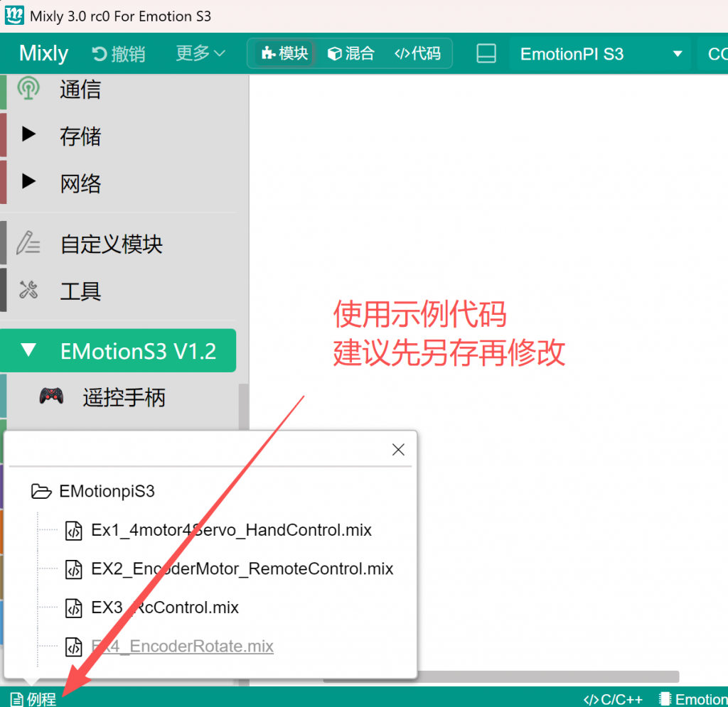Open the EmotionPI S3 board dropdown
The height and width of the screenshot is (707, 728).
pos(600,54)
